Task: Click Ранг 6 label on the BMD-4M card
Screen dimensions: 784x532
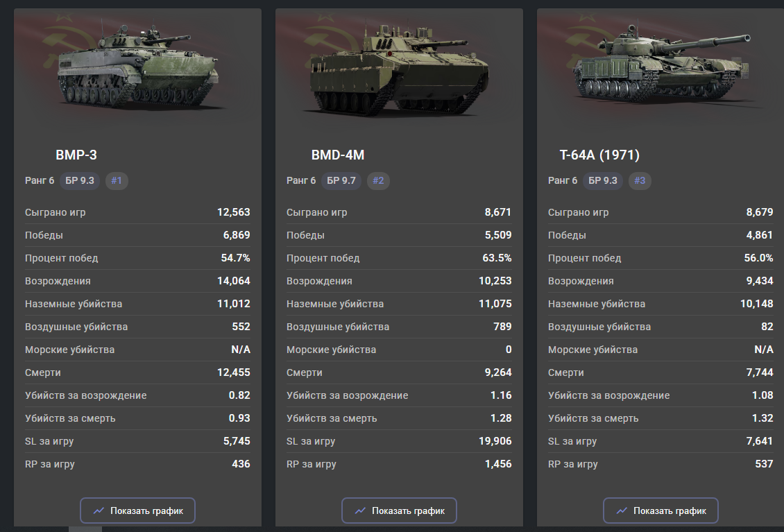Action: click(x=301, y=181)
